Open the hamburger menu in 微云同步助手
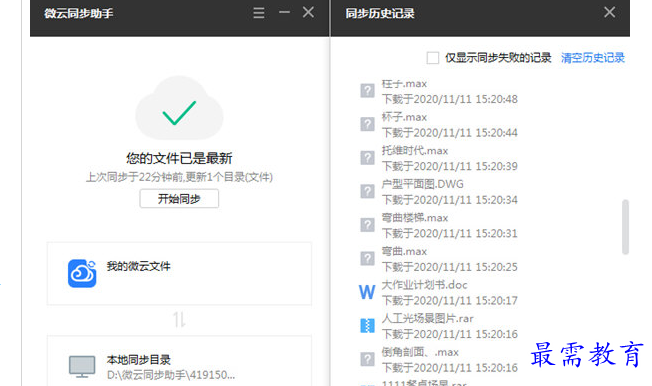Image resolution: width=652 pixels, height=386 pixels. pyautogui.click(x=259, y=13)
